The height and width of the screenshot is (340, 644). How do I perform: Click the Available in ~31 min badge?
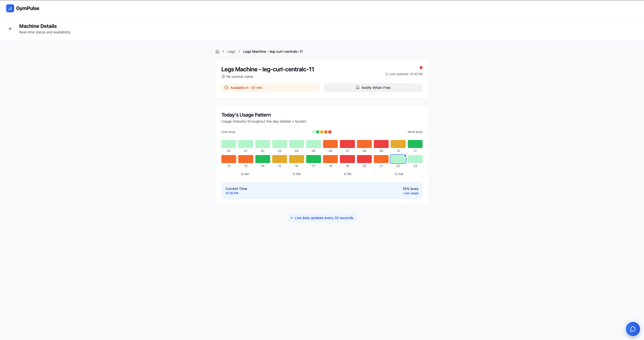click(x=270, y=88)
